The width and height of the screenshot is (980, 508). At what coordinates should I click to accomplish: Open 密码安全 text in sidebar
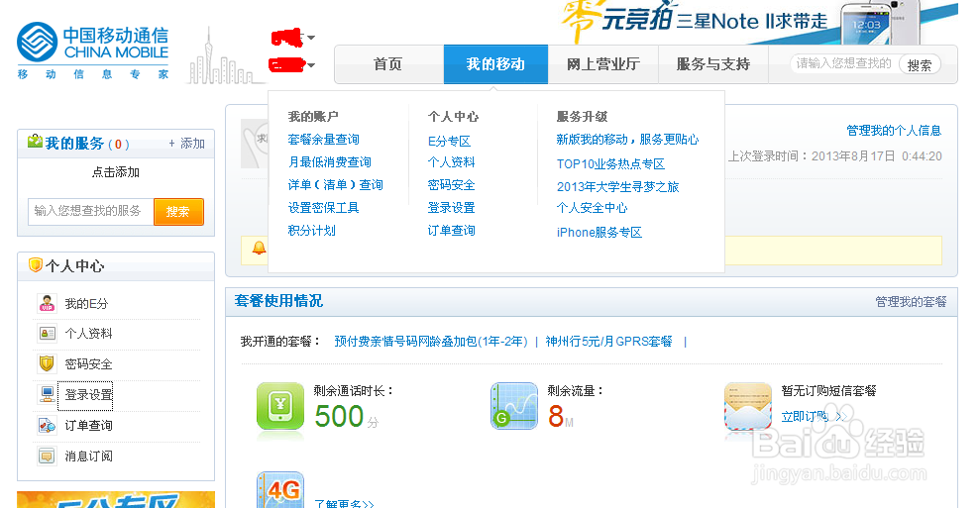coord(89,363)
